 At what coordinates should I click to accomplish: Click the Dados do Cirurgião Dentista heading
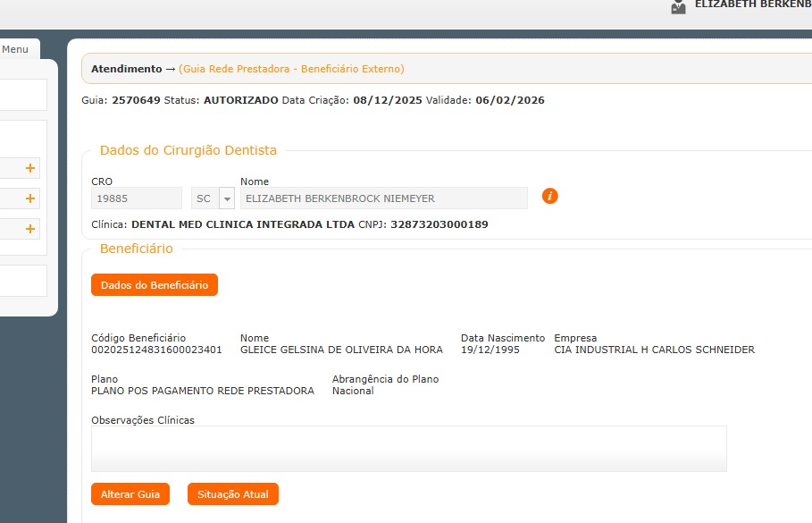pos(188,150)
